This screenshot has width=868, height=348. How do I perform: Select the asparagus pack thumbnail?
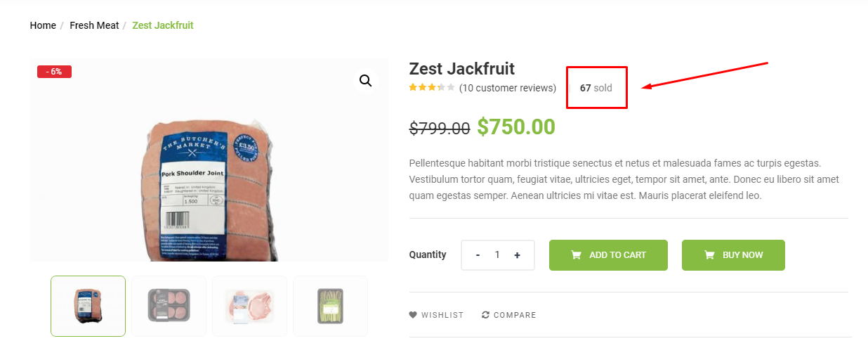(x=330, y=306)
